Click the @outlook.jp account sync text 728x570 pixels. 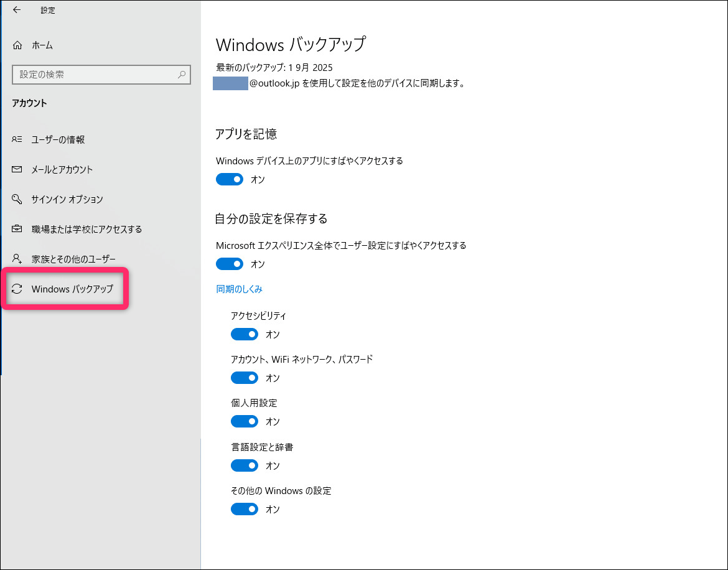pos(357,83)
